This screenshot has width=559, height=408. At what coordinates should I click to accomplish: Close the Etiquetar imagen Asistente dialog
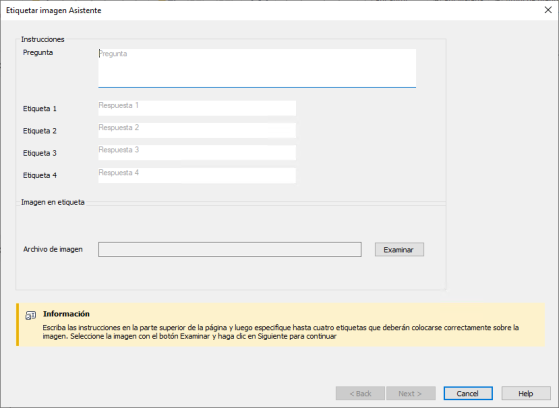(x=548, y=10)
